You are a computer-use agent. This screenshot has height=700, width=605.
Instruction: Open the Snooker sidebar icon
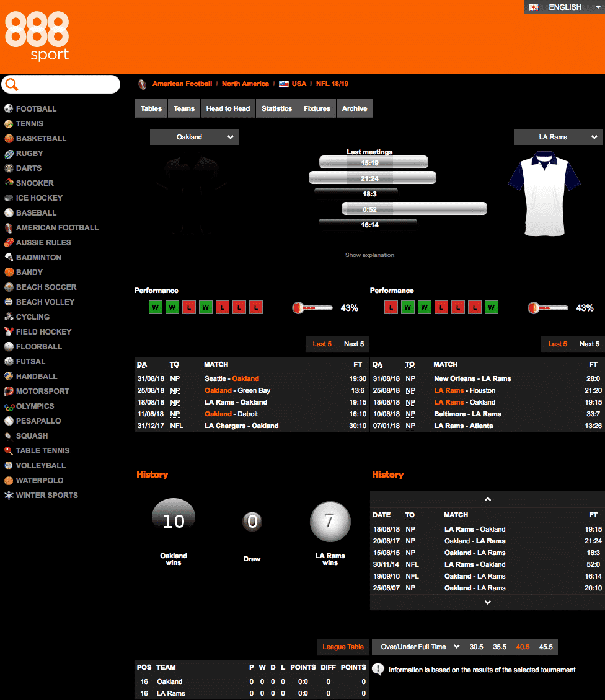point(9,183)
